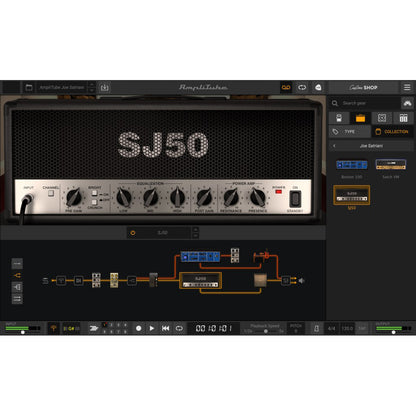Select the fourth signal chain routing icon
Viewport: 416px width, 416px height.
(x=17, y=299)
